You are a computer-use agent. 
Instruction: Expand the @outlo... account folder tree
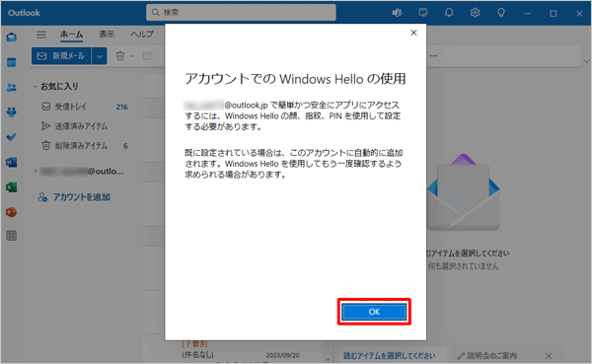click(x=36, y=172)
